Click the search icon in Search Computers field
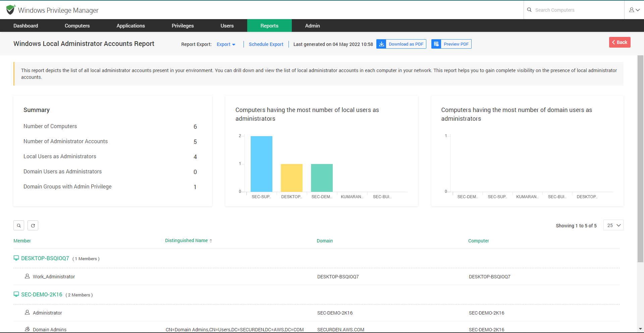Screen dimensions: 644x333 tap(529, 10)
